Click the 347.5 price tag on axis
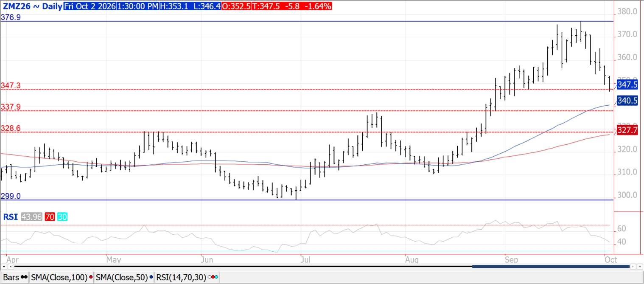644x284 pixels. [x=627, y=85]
